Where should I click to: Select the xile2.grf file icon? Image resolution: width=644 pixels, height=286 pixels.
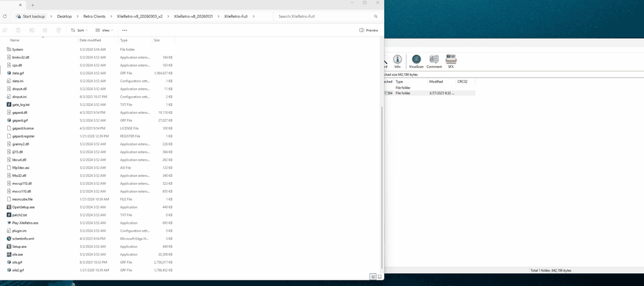pyautogui.click(x=9, y=270)
